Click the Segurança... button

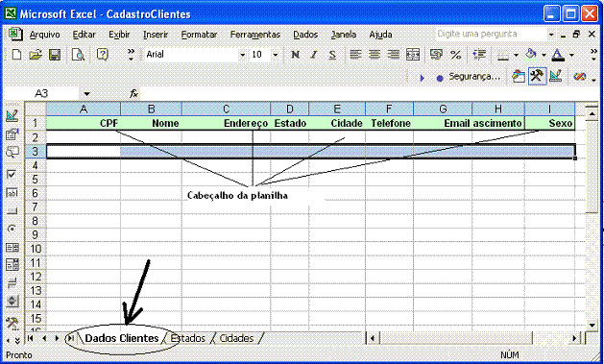474,76
